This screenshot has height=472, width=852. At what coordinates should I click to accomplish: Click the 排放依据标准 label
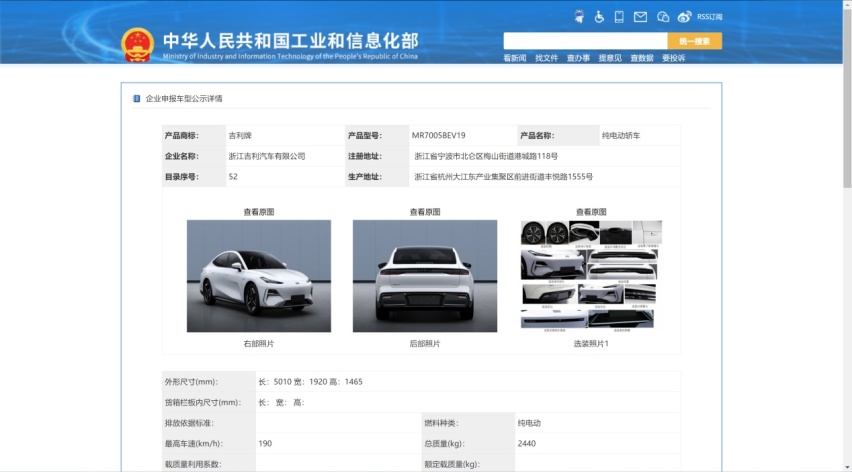click(189, 423)
